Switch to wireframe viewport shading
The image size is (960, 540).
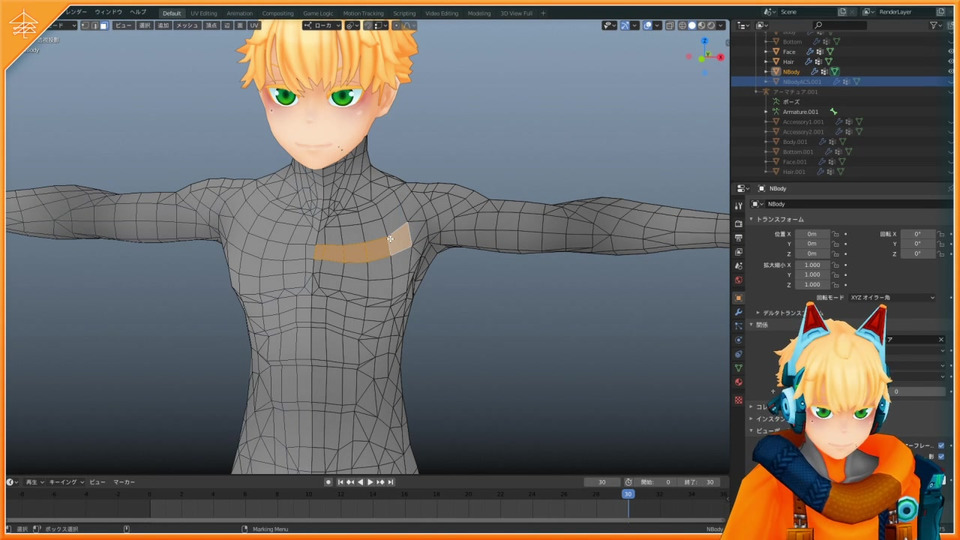pos(682,26)
